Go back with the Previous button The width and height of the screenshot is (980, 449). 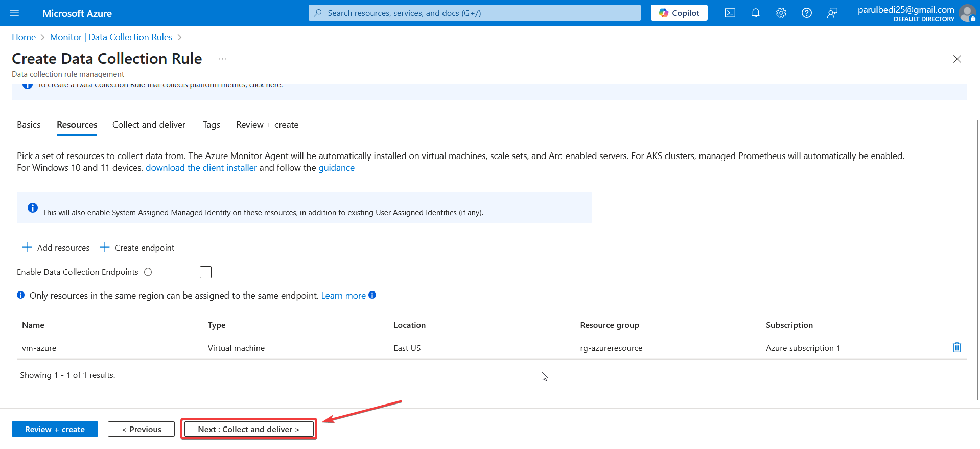click(x=141, y=429)
